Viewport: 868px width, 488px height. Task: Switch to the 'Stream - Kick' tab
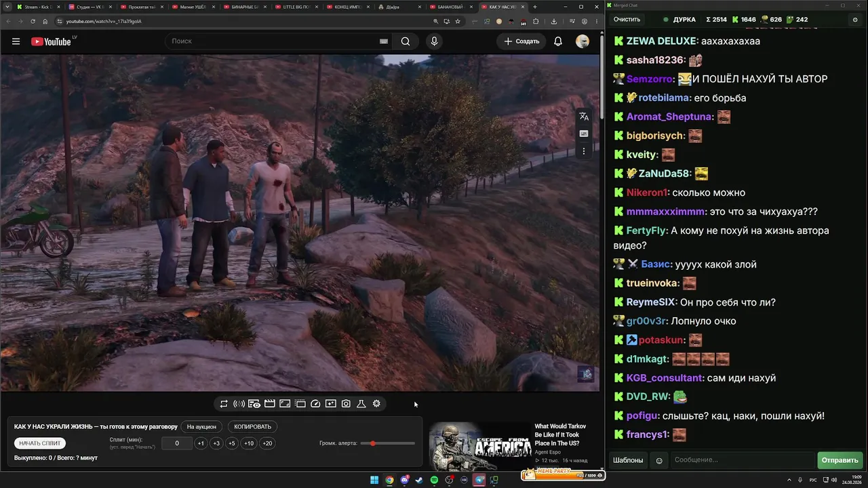click(x=38, y=7)
